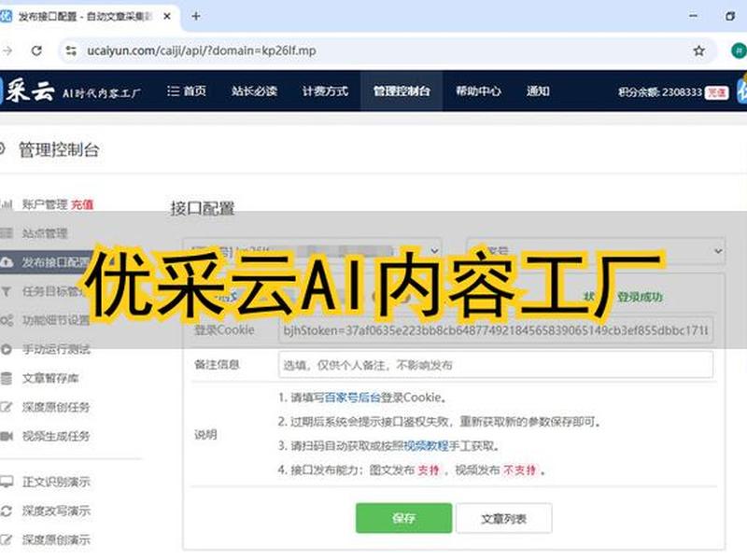Open 计费方式 in the navigation bar

pyautogui.click(x=325, y=91)
